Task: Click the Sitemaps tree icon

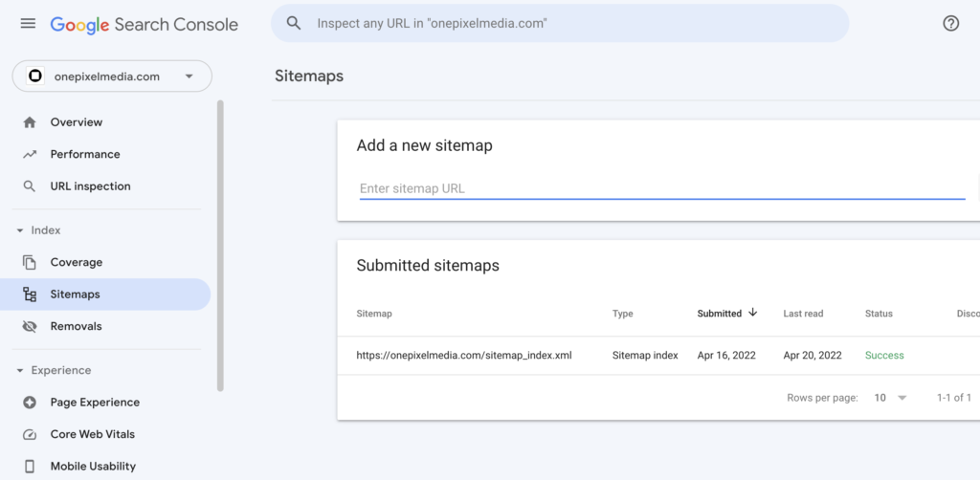Action: point(30,294)
